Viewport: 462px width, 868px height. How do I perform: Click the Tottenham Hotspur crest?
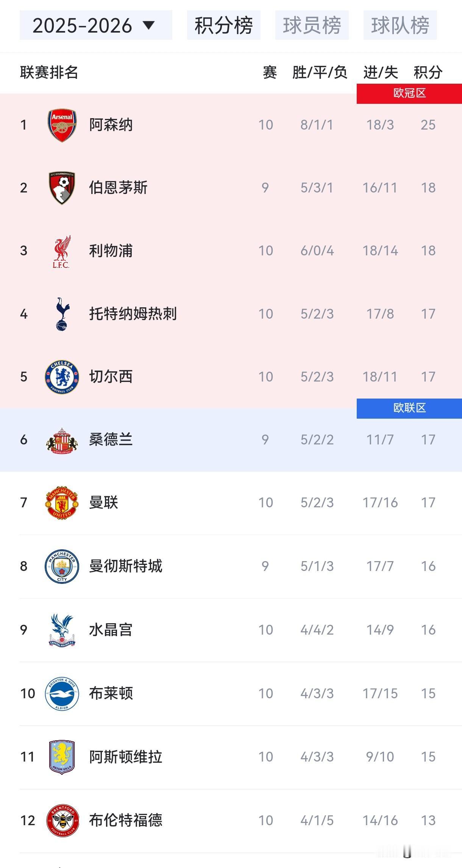[62, 314]
